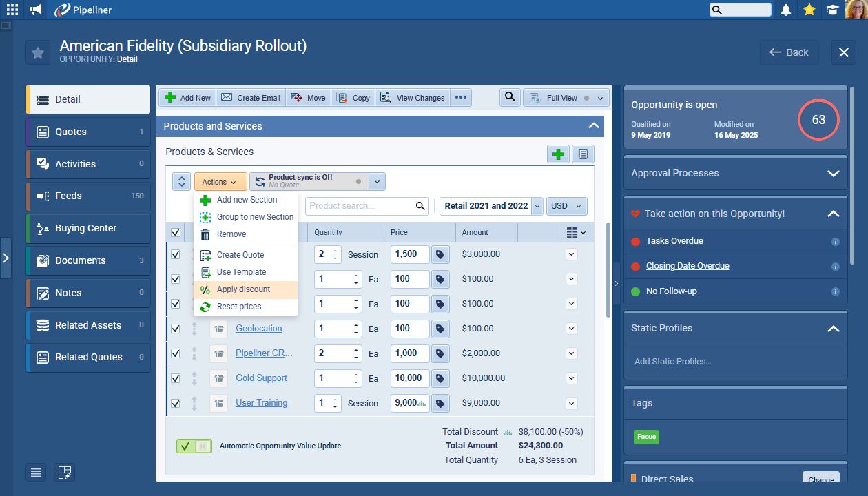The height and width of the screenshot is (496, 868).
Task: Click the green plus add product icon
Action: click(558, 154)
